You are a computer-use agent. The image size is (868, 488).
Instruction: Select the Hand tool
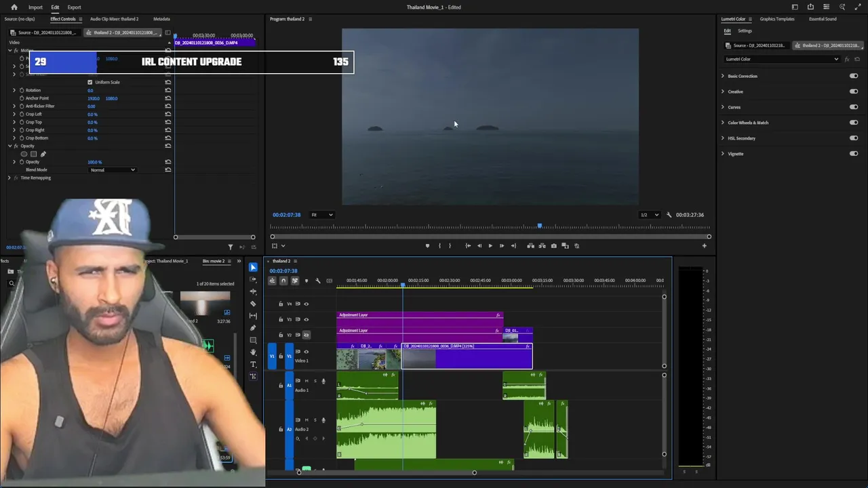click(253, 352)
